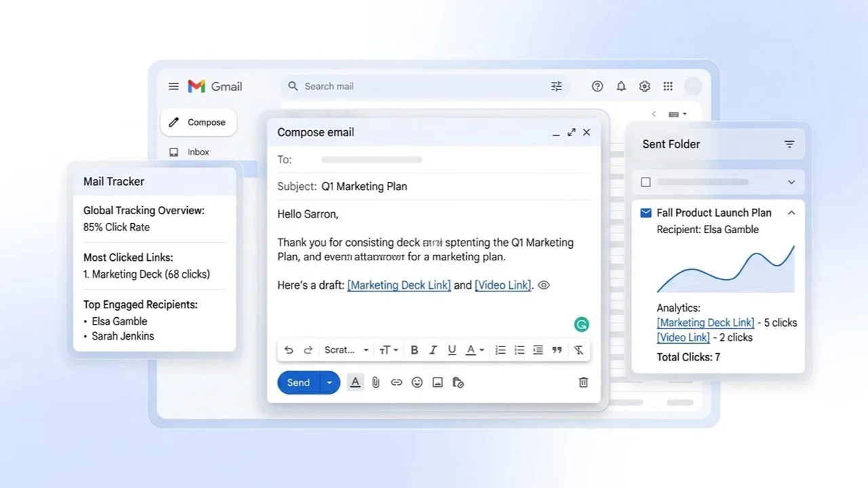Attach a file with paperclip icon

coord(376,382)
